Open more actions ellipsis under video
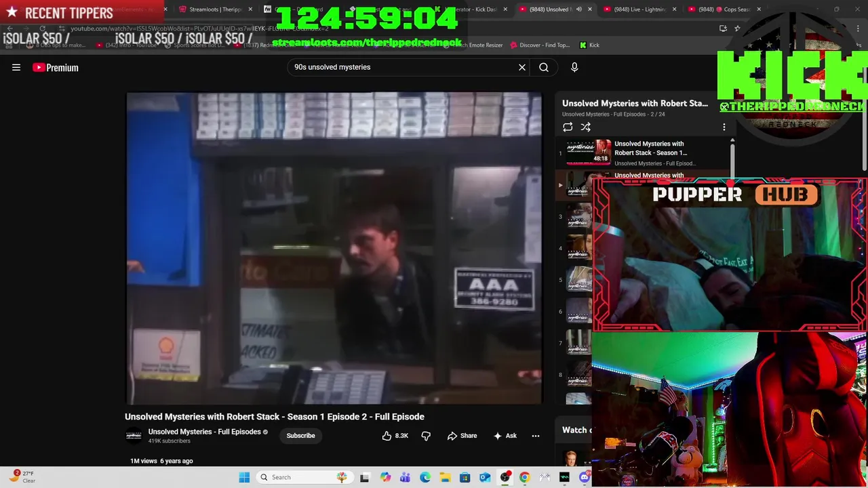Viewport: 868px width, 488px height. [536, 436]
